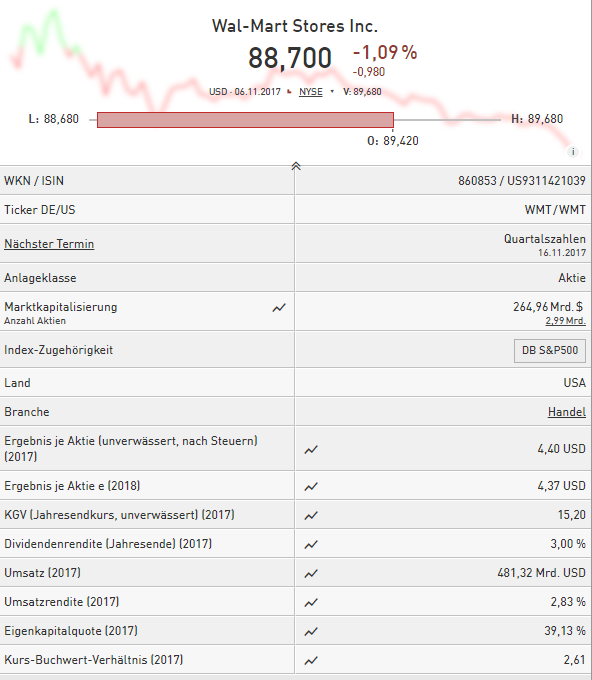The image size is (592, 680).
Task: Click the info icon near chart corner
Action: tap(573, 152)
